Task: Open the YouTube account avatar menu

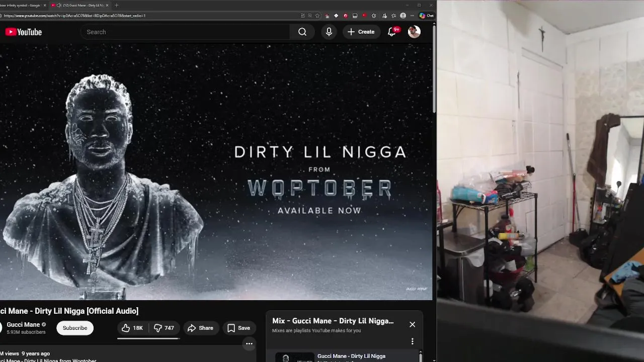Action: point(414,32)
